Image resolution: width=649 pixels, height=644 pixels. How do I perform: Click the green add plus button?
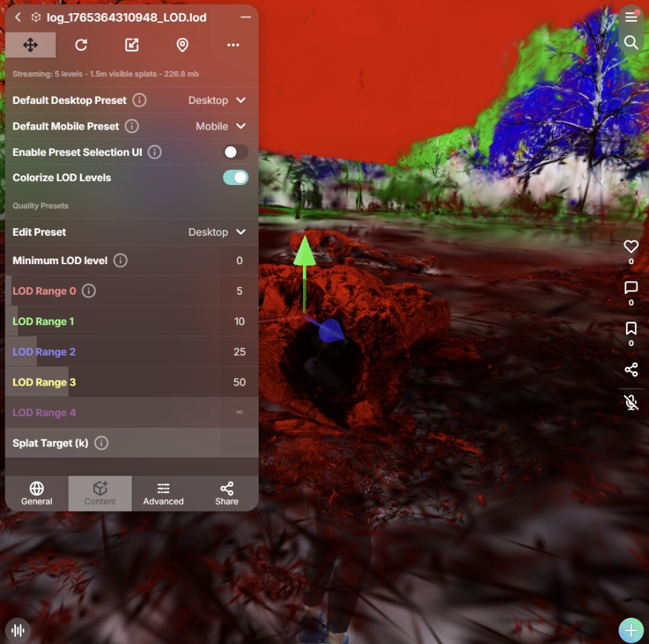(x=631, y=630)
